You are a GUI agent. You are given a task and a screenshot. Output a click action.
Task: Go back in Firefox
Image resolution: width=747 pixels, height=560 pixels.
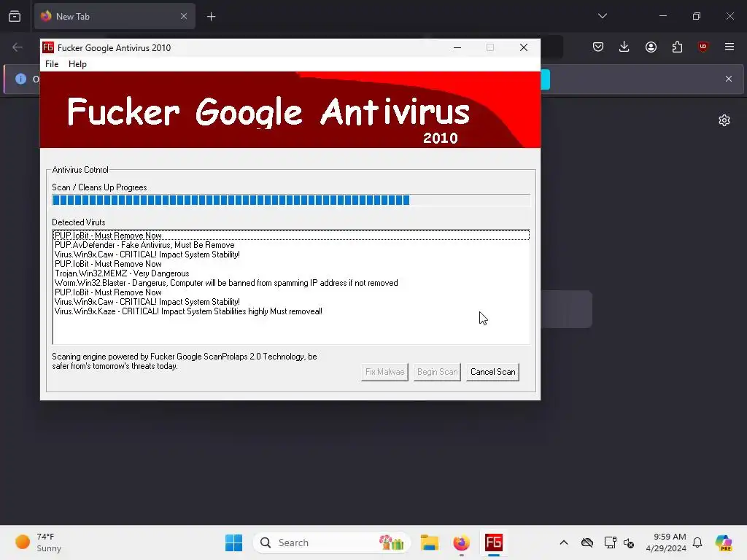[x=18, y=47]
